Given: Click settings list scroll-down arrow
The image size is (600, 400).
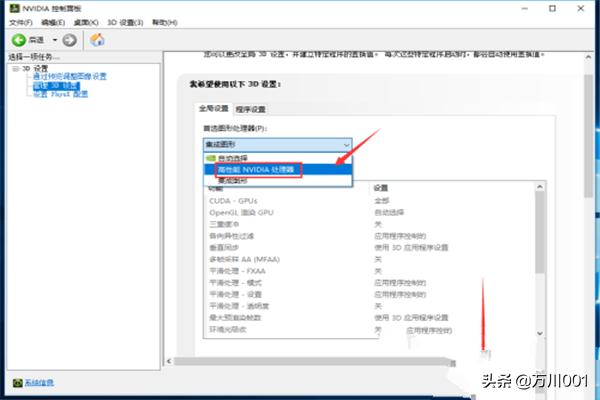Looking at the screenshot, I should [x=540, y=333].
